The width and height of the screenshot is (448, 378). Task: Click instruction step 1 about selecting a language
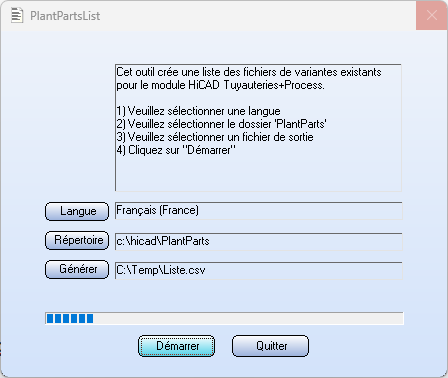pos(198,111)
